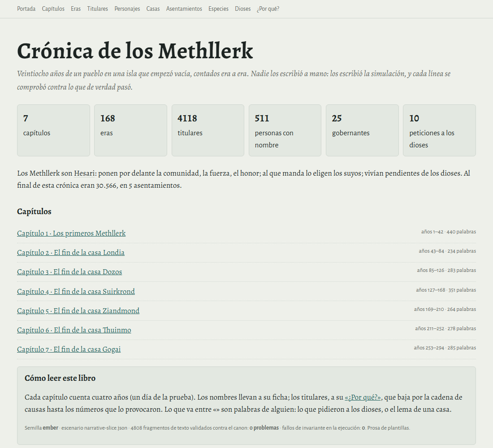Viewport: 493px width, 448px height.
Task: Click the text años 1–42 · 440 palabras
Action: click(448, 232)
